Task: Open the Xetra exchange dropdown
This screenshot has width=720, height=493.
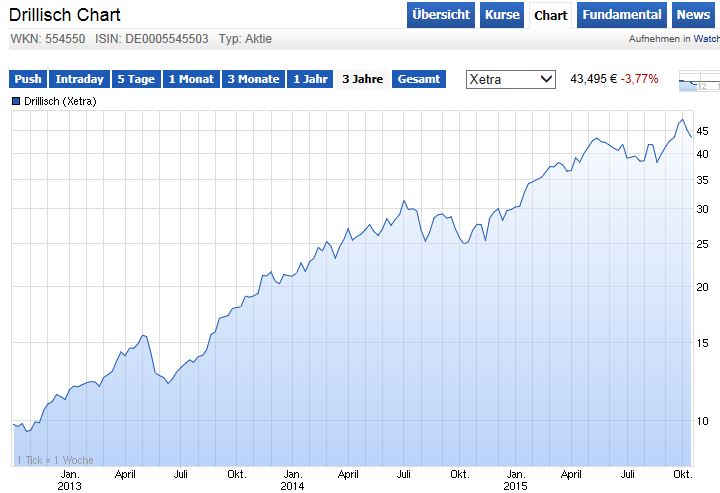Action: [511, 79]
